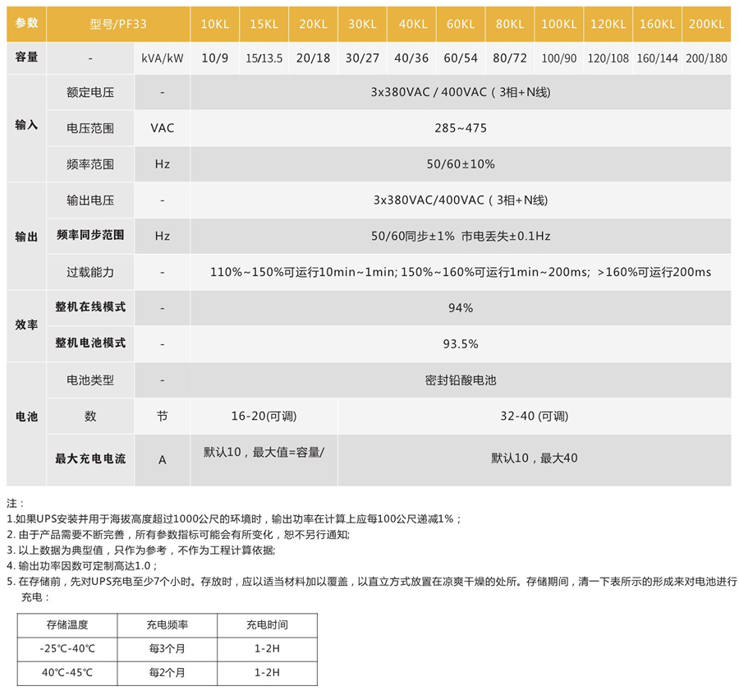739x700 pixels.
Task: Select the 存储温度 table header
Action: pyautogui.click(x=67, y=624)
